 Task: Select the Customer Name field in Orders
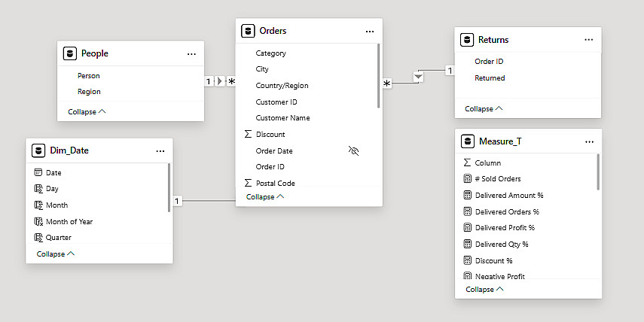(282, 118)
